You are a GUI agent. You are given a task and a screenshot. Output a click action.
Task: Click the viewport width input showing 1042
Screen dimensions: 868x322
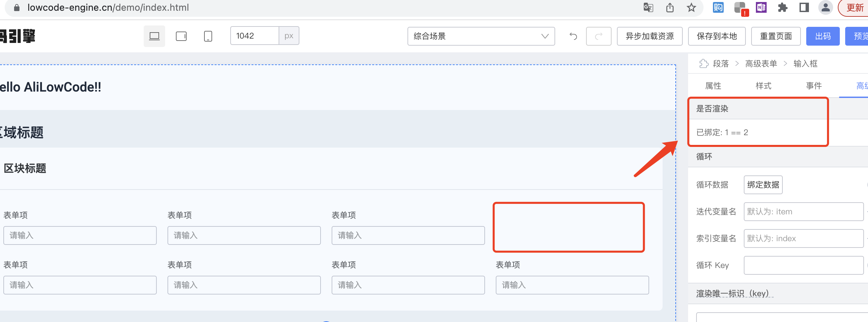coord(254,36)
